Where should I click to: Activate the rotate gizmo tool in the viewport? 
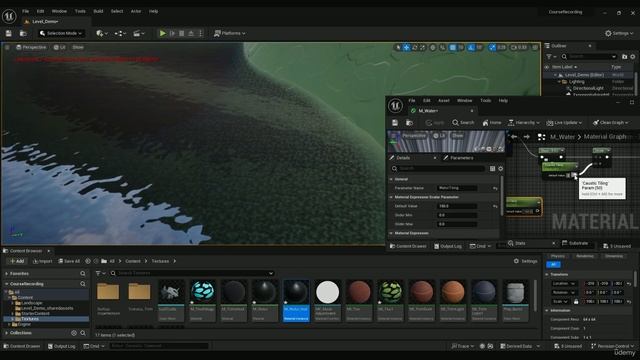click(415, 47)
